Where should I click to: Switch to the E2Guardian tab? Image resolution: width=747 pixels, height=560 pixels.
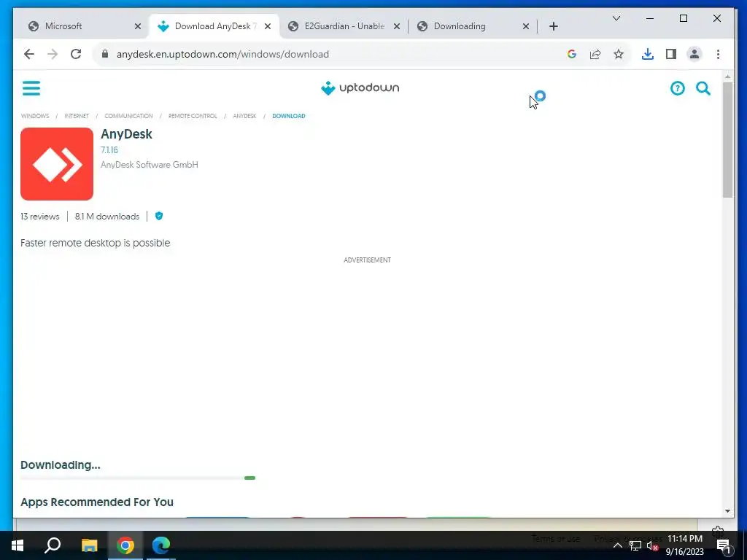tap(344, 26)
